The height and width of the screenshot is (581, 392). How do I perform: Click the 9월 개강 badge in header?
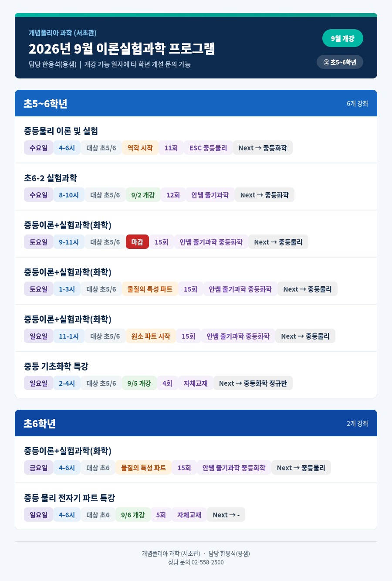tap(342, 38)
